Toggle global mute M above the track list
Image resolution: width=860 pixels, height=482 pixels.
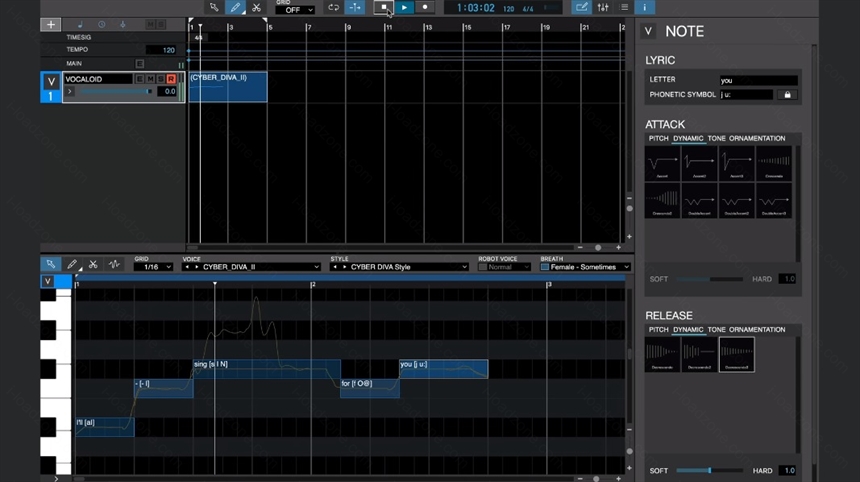[150, 25]
